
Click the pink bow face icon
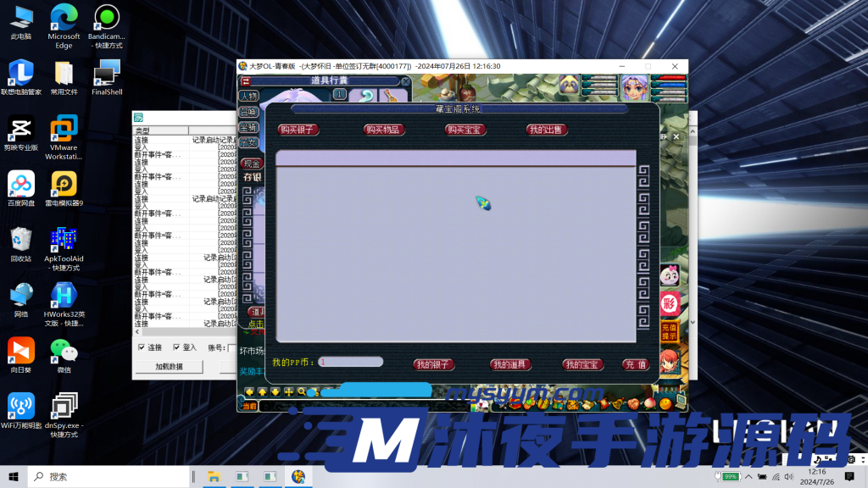[x=670, y=274]
